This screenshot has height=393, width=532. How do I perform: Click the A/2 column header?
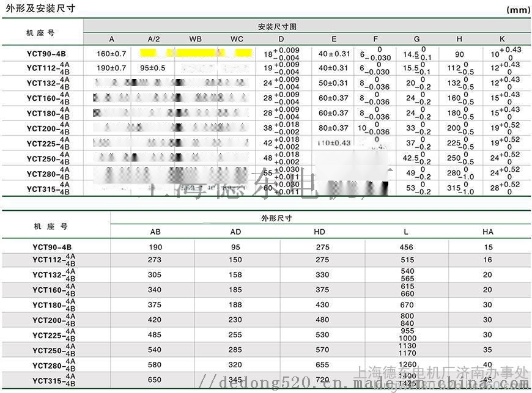coord(153,39)
